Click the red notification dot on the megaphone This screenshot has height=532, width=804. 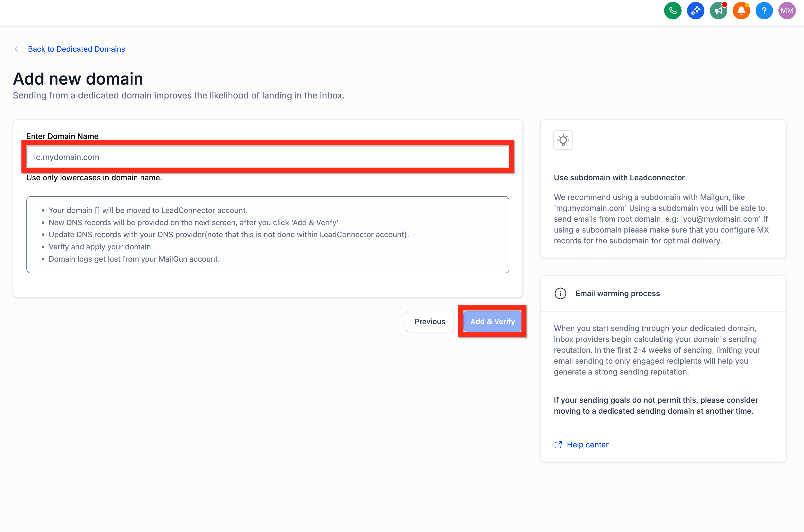[x=724, y=4]
